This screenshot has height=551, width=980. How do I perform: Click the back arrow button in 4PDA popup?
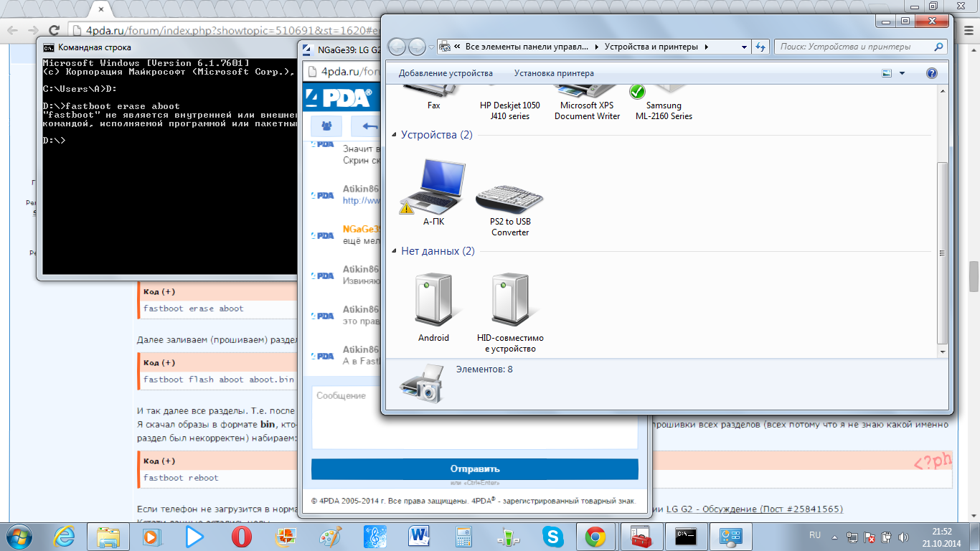tap(367, 126)
